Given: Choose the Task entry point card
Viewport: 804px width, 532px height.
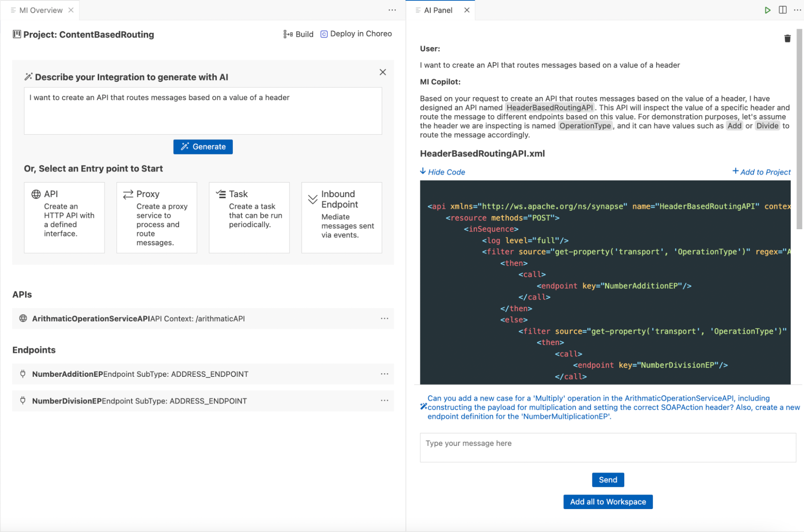Looking at the screenshot, I should (249, 217).
